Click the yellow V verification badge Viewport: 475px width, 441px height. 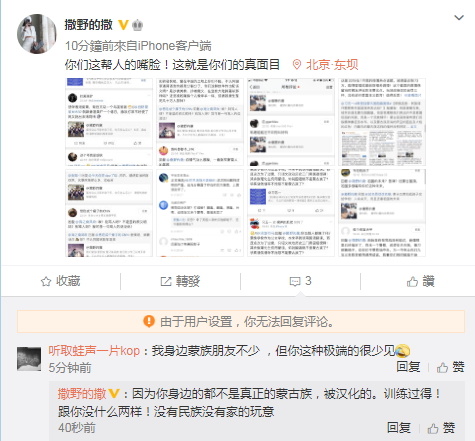click(123, 25)
